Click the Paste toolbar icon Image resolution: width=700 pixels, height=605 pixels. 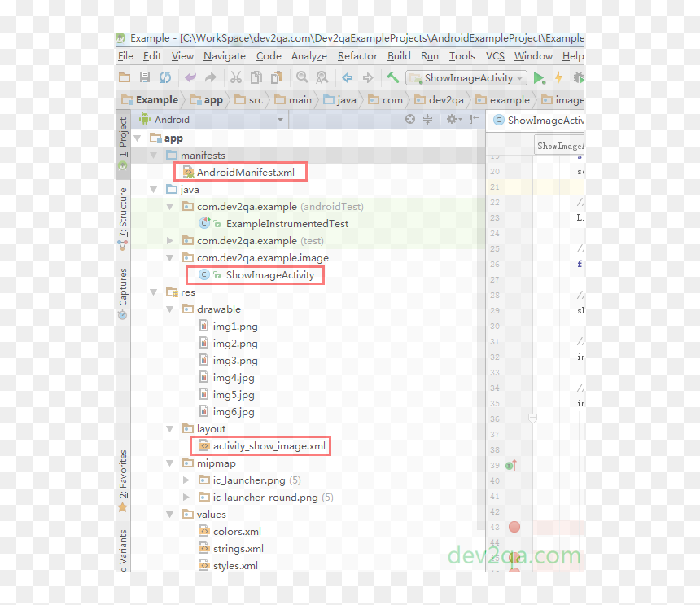(x=277, y=77)
